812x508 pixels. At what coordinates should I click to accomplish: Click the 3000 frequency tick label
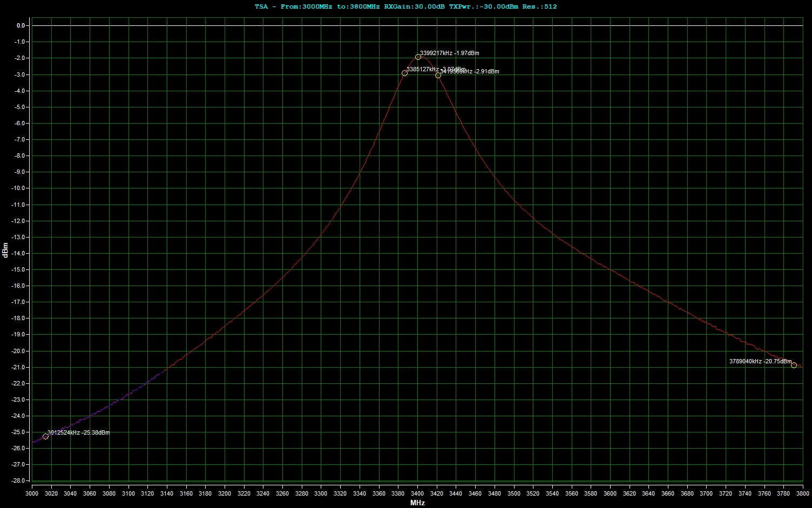(32, 493)
